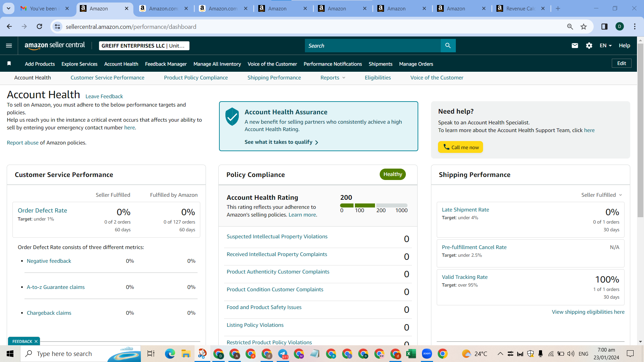Viewport: 644px width, 362px height.
Task: Open browser zoom magnifier icon
Action: pos(570,26)
